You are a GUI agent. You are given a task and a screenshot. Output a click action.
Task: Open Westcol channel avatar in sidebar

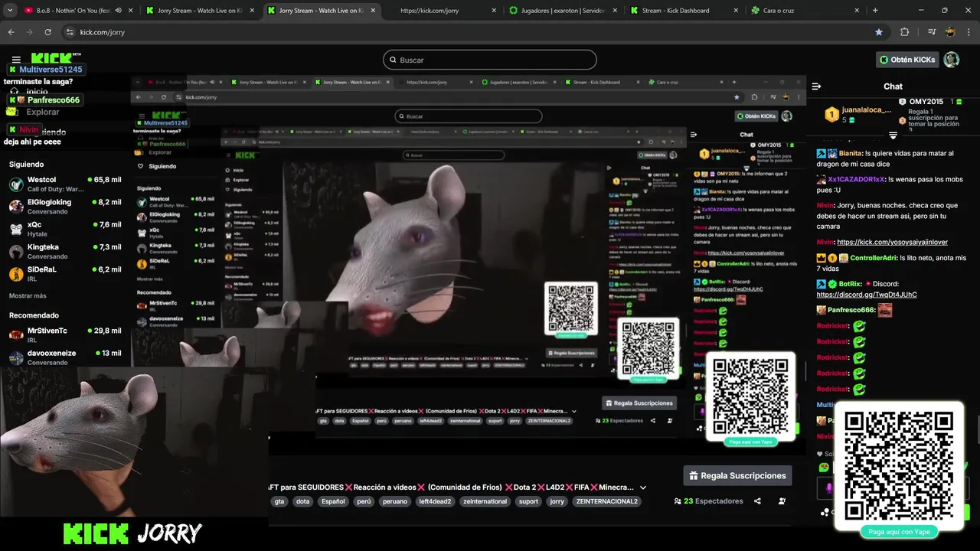coord(16,184)
